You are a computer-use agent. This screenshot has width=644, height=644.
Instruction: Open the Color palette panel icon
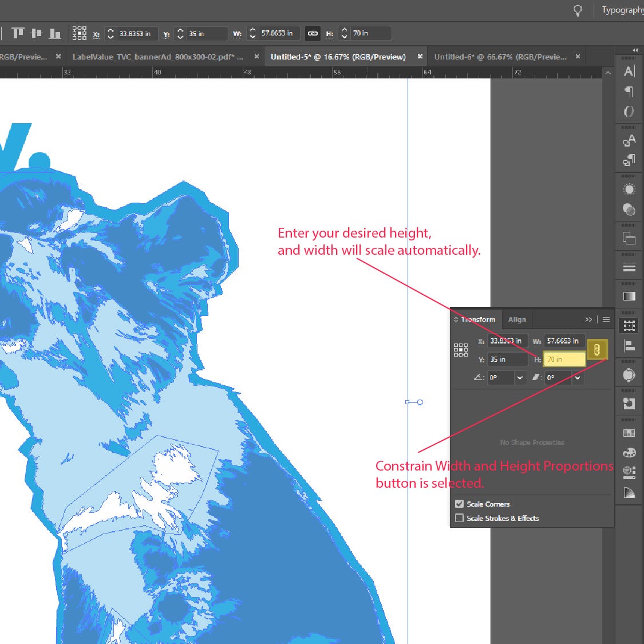(629, 453)
